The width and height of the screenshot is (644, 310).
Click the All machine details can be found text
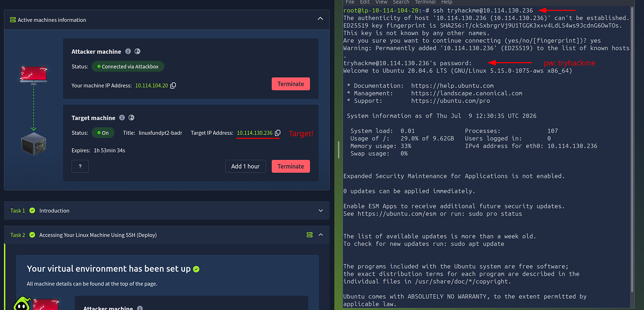tap(92, 284)
